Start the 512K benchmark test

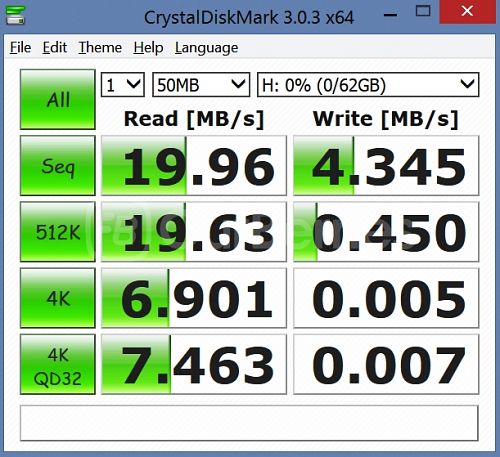58,232
